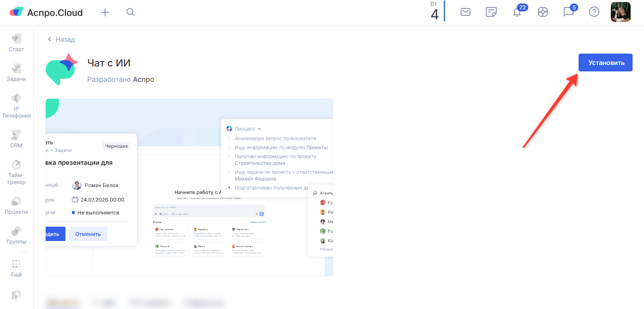Open the notes icon in header
Viewport: 644px width, 309px height.
click(491, 12)
